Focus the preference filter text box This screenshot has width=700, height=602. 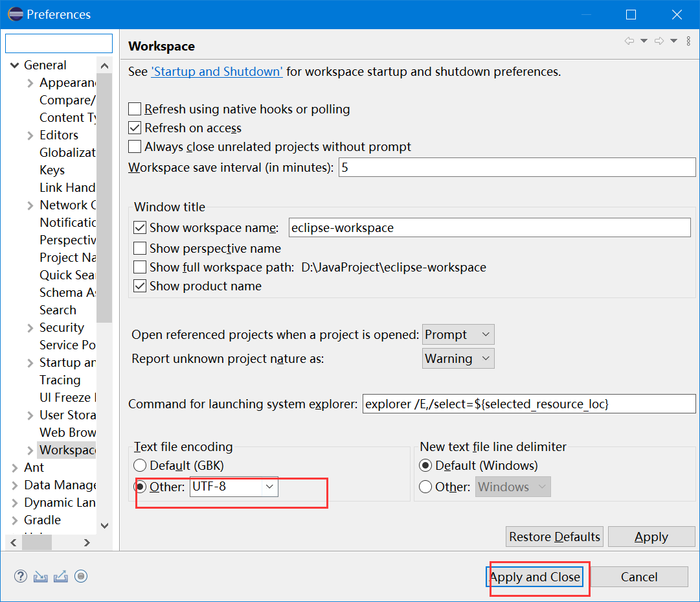(x=59, y=43)
